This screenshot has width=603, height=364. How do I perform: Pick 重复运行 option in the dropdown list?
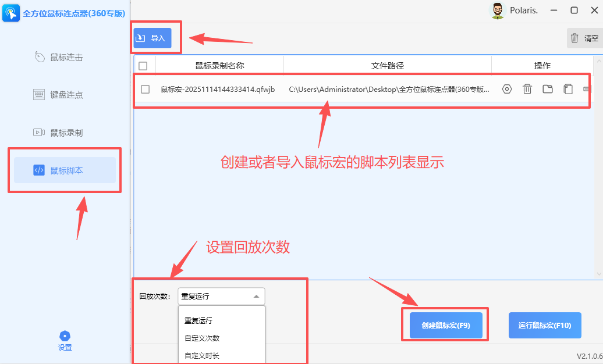[x=198, y=320]
